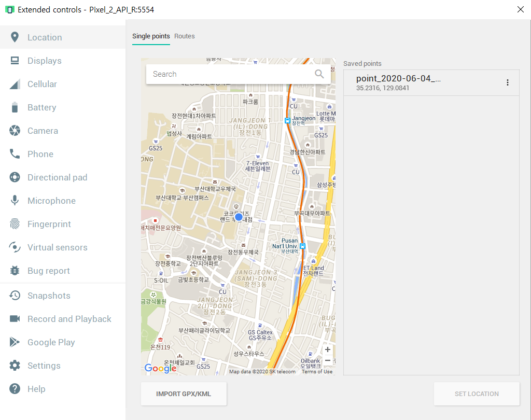The height and width of the screenshot is (420, 531).
Task: Click the S-OIL label on map
Action: (x=161, y=281)
